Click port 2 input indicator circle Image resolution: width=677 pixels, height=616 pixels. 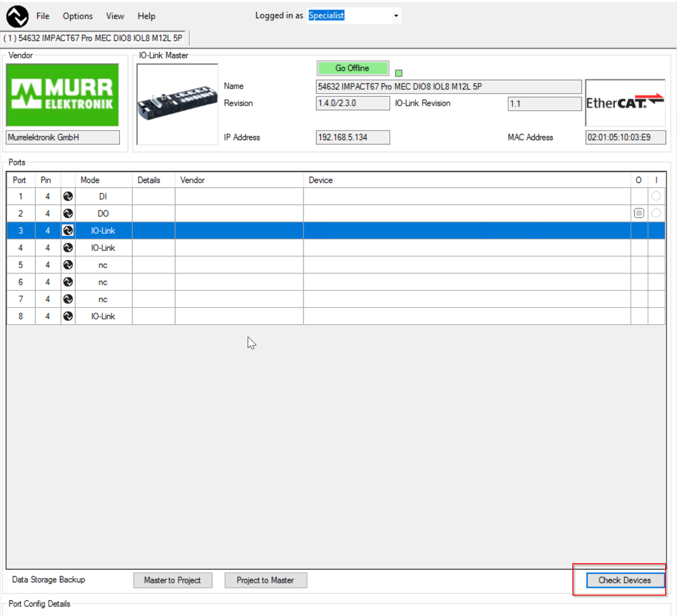pyautogui.click(x=656, y=213)
